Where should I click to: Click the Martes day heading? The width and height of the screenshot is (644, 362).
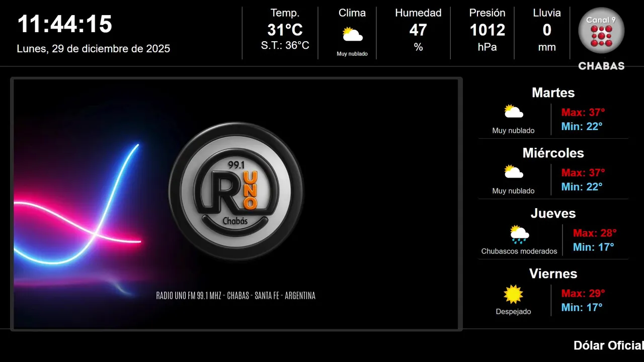click(x=553, y=93)
